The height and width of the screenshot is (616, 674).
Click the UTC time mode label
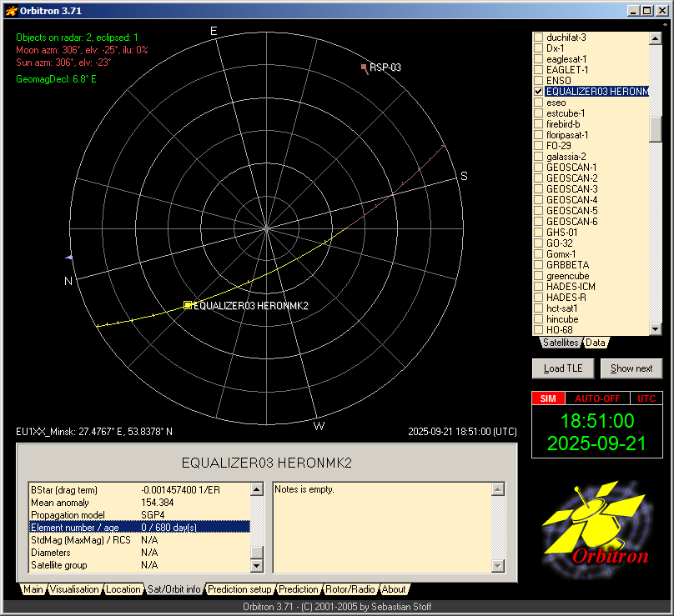[x=646, y=398]
